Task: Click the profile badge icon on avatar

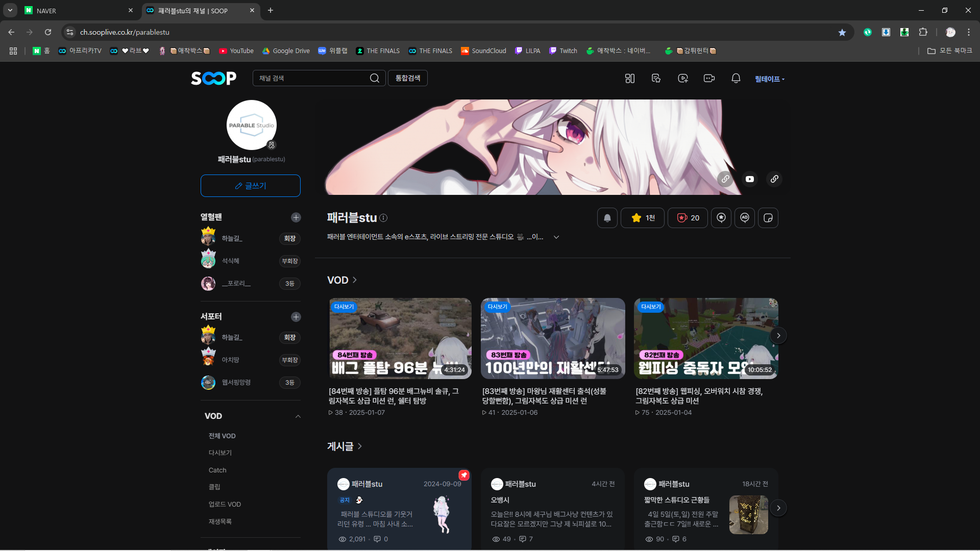Action: 272,145
